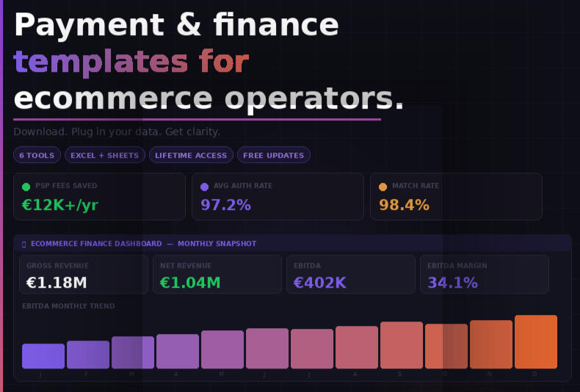Screen dimensions: 580x392
Task: Click the Monthly Snapshot header label
Action: [217, 244]
